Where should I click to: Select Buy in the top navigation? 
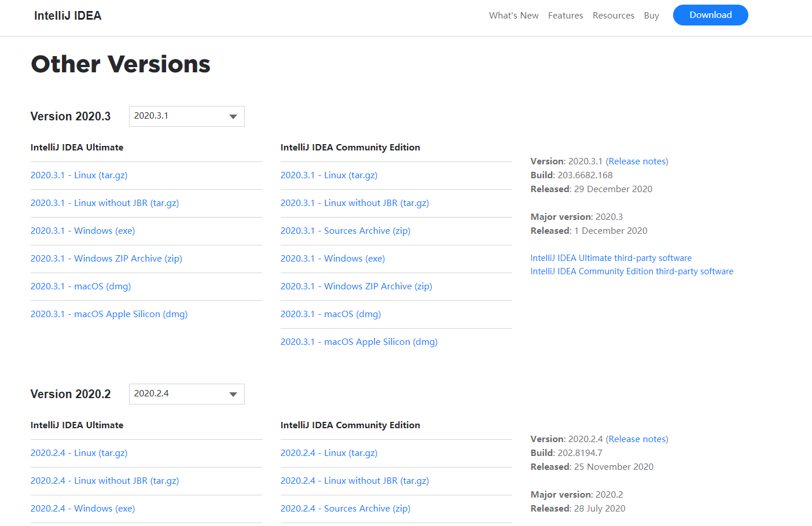(x=652, y=16)
